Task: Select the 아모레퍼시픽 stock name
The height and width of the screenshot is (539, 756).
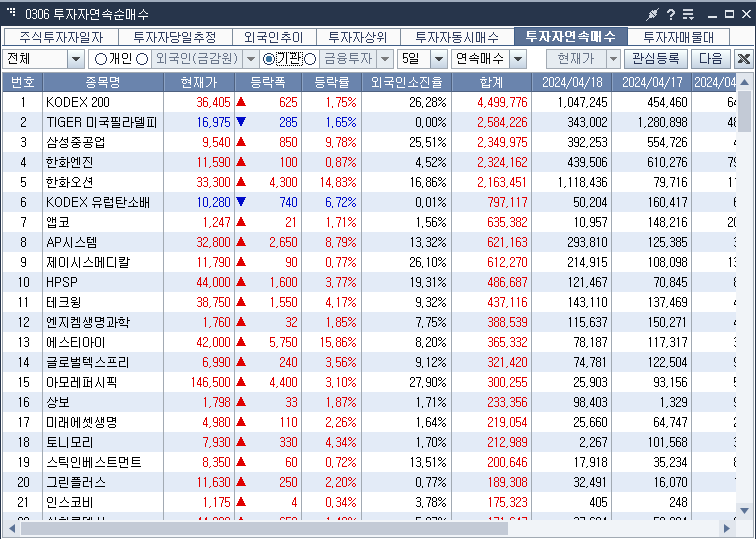Action: point(81,382)
